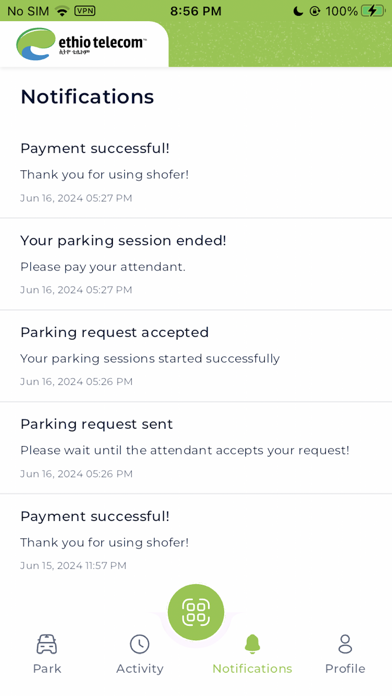The image size is (392, 696).
Task: Open latest Payment successful notification from Jun 16
Action: [196, 172]
